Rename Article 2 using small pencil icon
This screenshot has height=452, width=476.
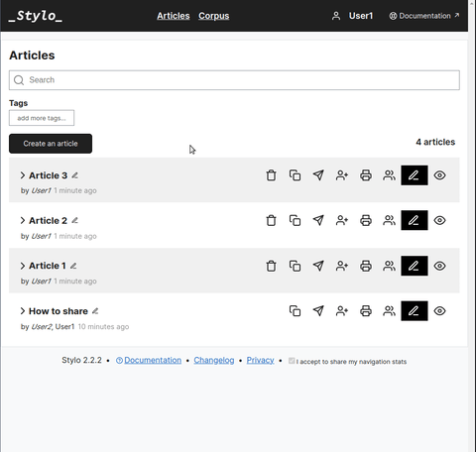(x=75, y=220)
